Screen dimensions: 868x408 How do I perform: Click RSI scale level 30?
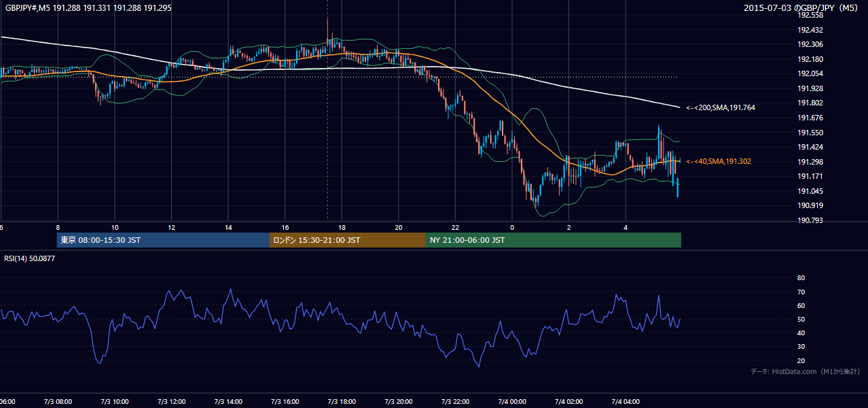pyautogui.click(x=801, y=347)
